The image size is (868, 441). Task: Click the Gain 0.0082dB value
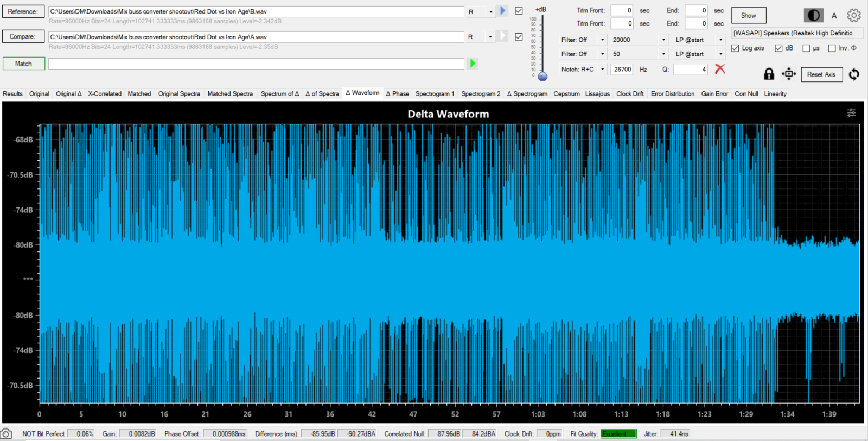click(138, 434)
